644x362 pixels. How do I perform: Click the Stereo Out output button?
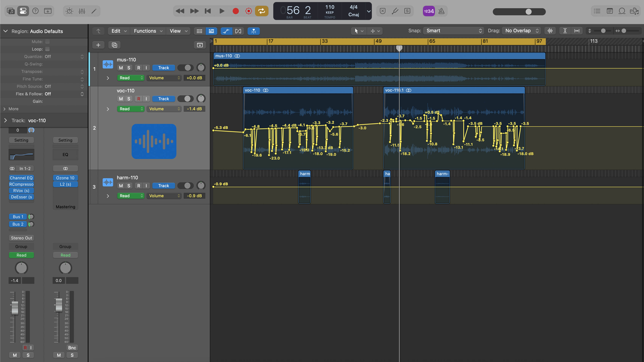click(x=21, y=238)
